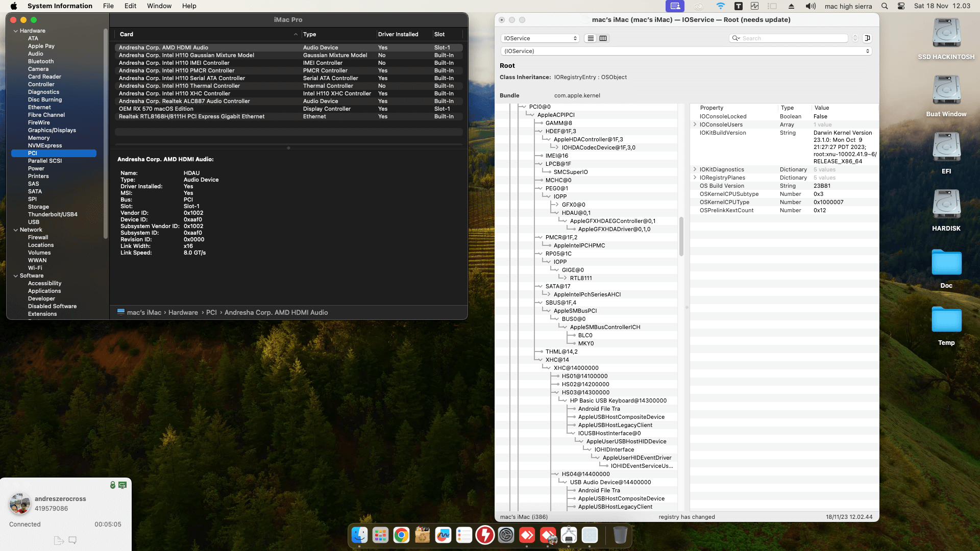Click mac's iMac in the path bar
980x551 pixels.
point(144,312)
